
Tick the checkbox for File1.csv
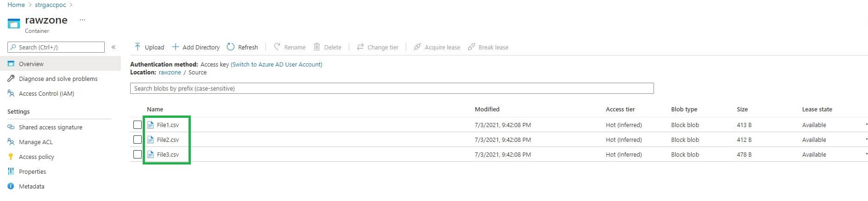click(138, 125)
